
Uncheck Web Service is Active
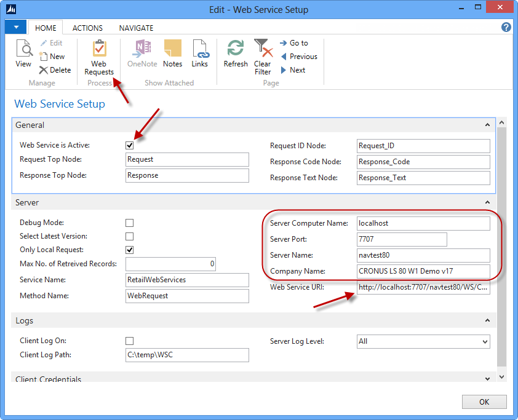click(130, 146)
